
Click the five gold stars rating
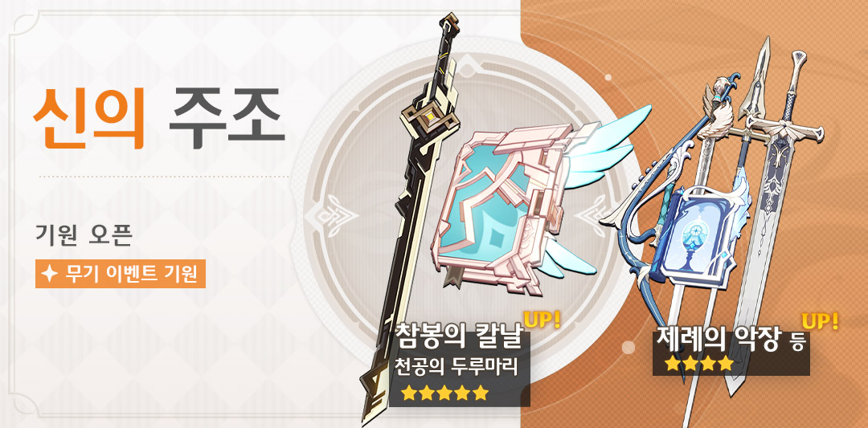point(445,393)
